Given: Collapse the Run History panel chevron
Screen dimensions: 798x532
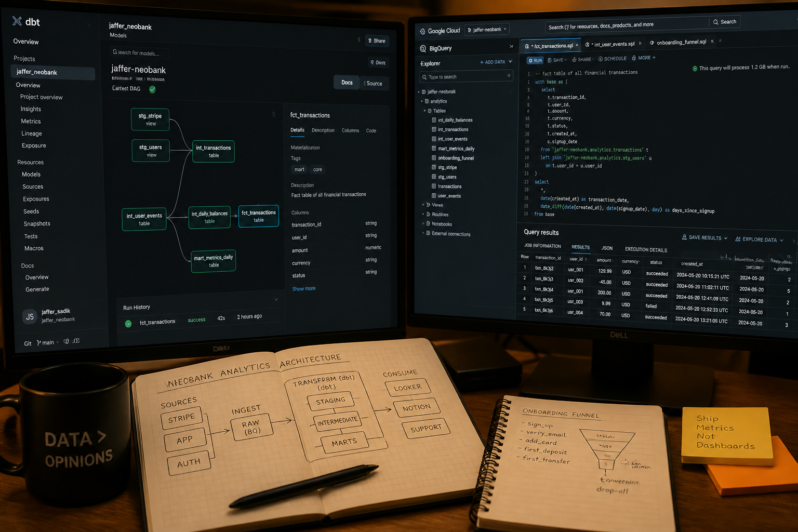Looking at the screenshot, I should pos(276,300).
